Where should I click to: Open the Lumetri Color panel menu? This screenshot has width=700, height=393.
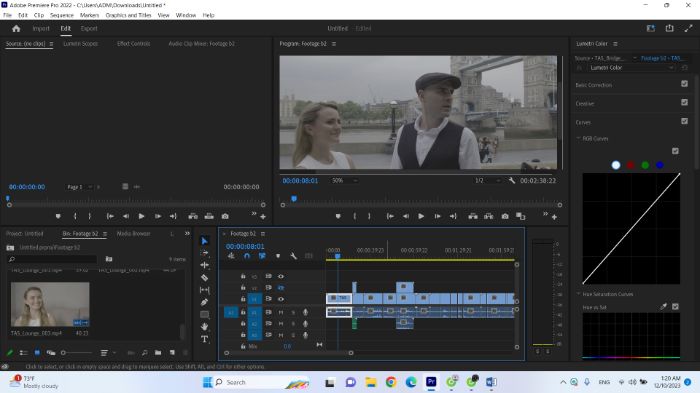615,44
